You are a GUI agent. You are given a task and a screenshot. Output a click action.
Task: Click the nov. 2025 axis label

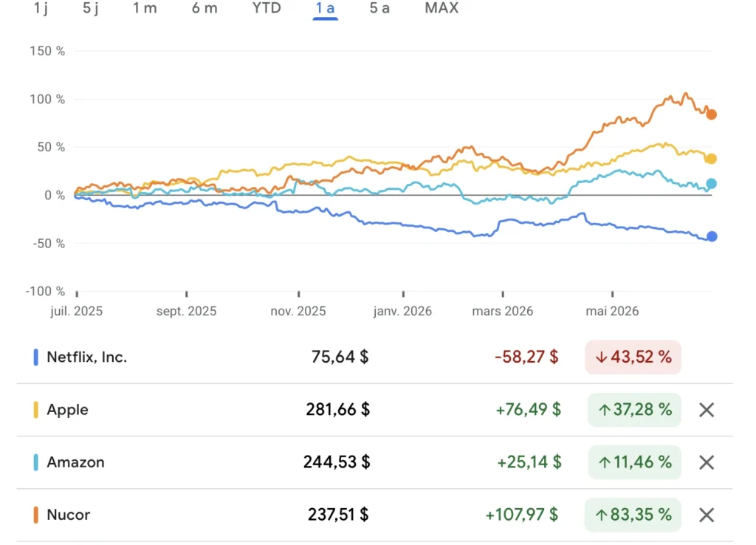(x=298, y=311)
